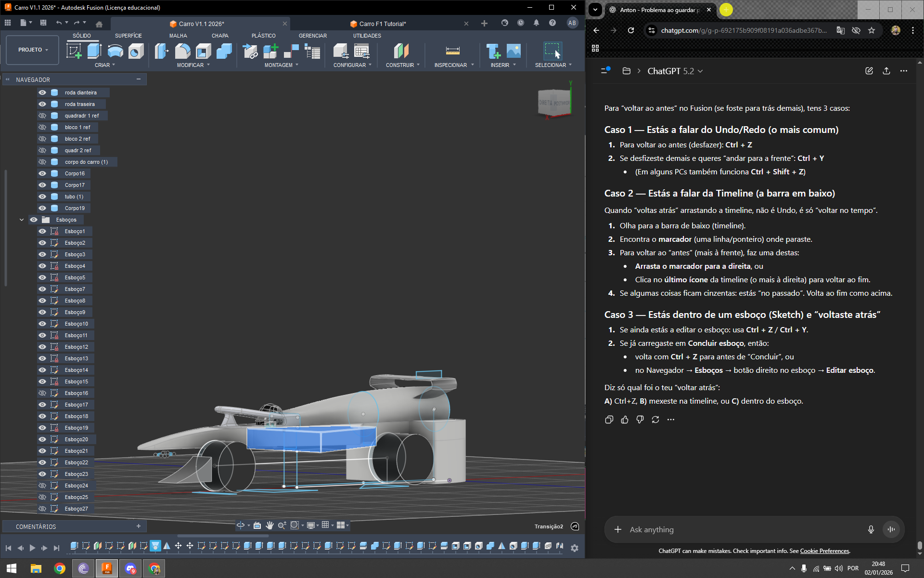Show the quadradr 1 ref body
The width and height of the screenshot is (924, 578).
42,116
